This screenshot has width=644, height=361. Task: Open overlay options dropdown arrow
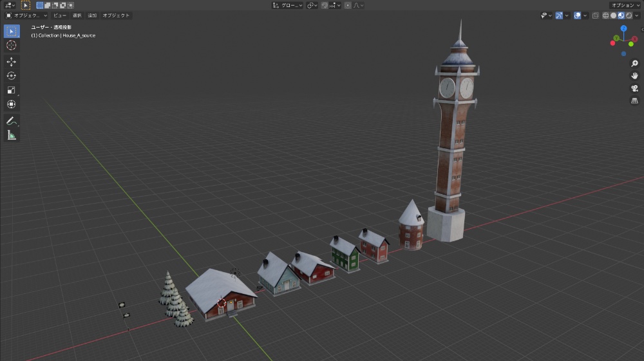585,15
